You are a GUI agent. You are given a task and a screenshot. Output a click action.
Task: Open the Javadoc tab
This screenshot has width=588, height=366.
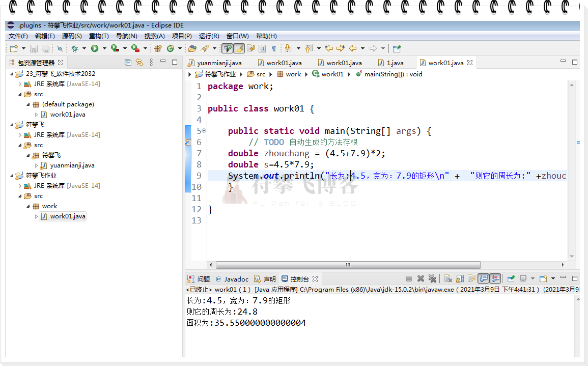tap(232, 279)
